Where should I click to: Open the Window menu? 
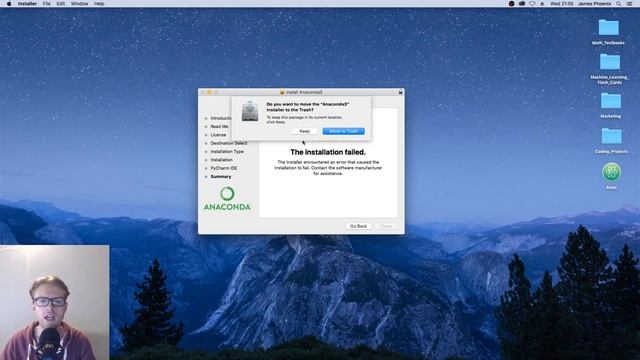[x=79, y=4]
